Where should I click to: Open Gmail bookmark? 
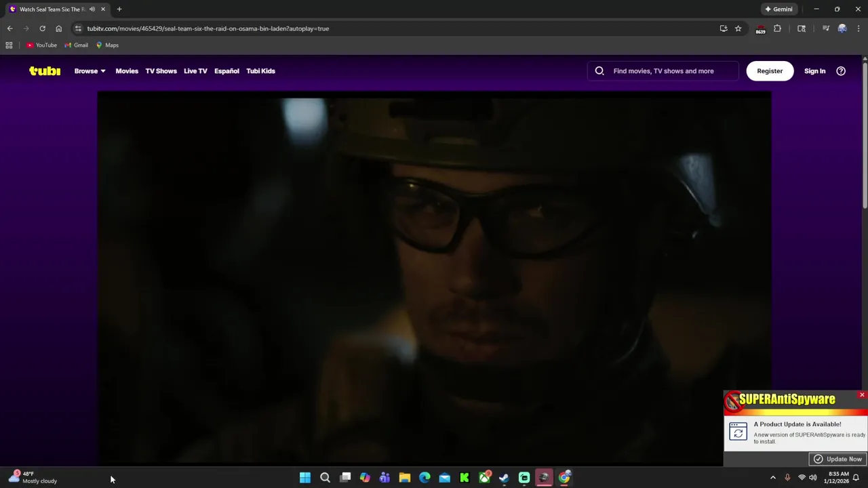pos(76,45)
